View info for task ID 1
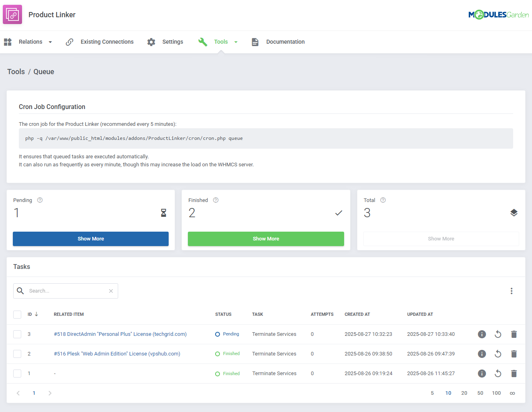This screenshot has width=532, height=412. (482, 374)
